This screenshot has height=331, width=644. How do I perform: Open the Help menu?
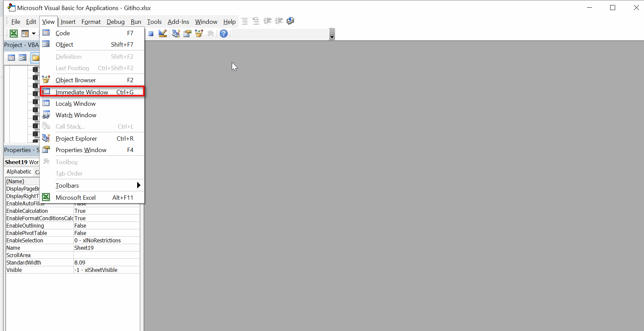coord(229,22)
